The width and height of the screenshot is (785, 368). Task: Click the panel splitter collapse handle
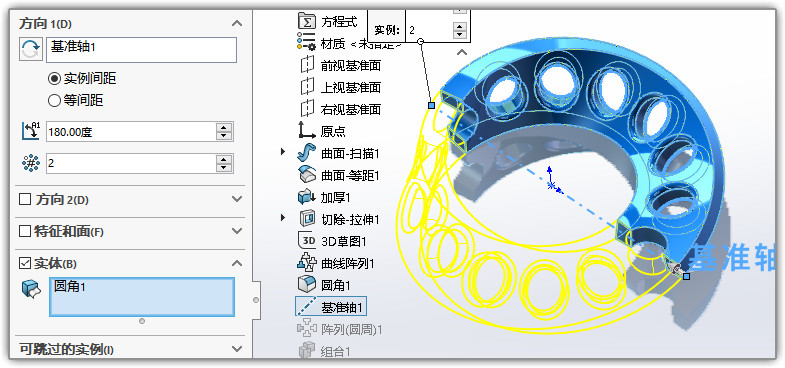(256, 300)
